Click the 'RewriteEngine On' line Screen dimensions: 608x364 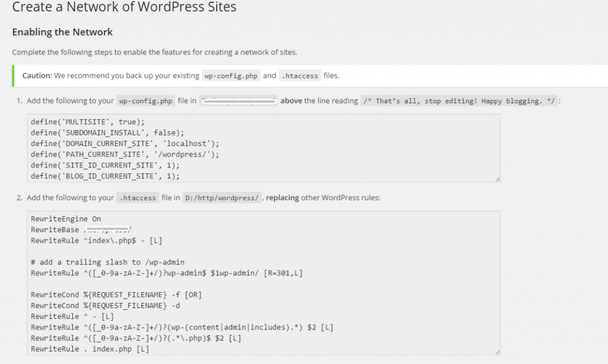tap(66, 219)
